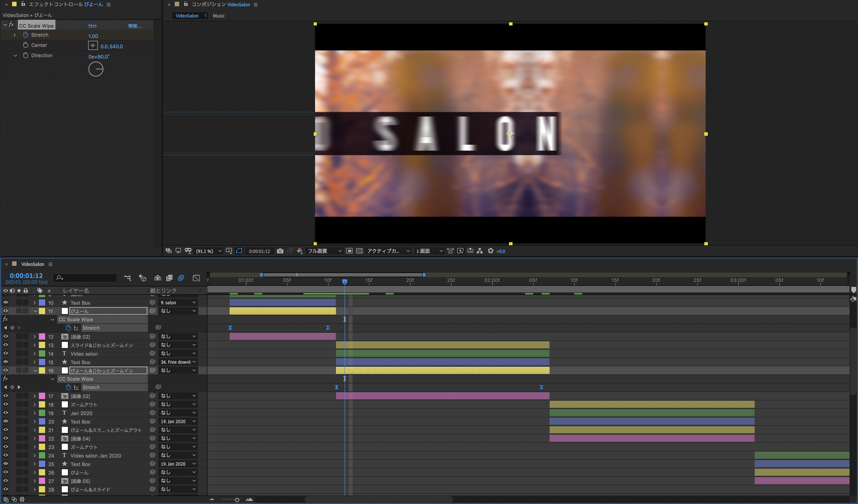
Task: Toggle the mask and shape path visibility icon
Action: pos(239,251)
